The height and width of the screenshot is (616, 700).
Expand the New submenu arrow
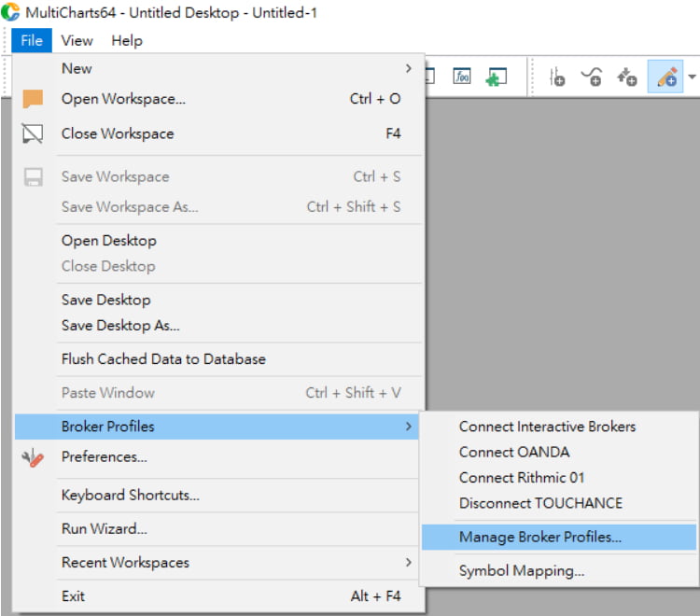408,68
